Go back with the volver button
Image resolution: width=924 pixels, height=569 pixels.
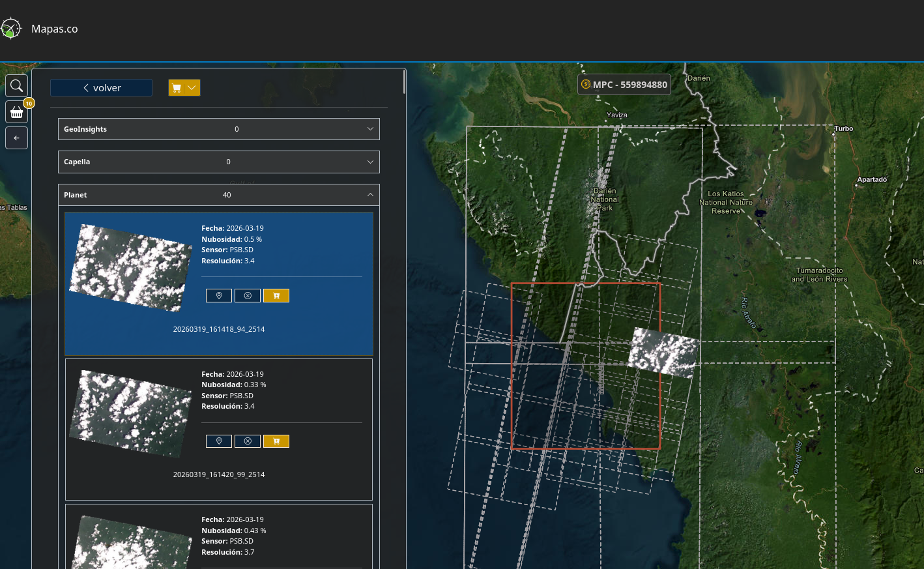point(101,88)
